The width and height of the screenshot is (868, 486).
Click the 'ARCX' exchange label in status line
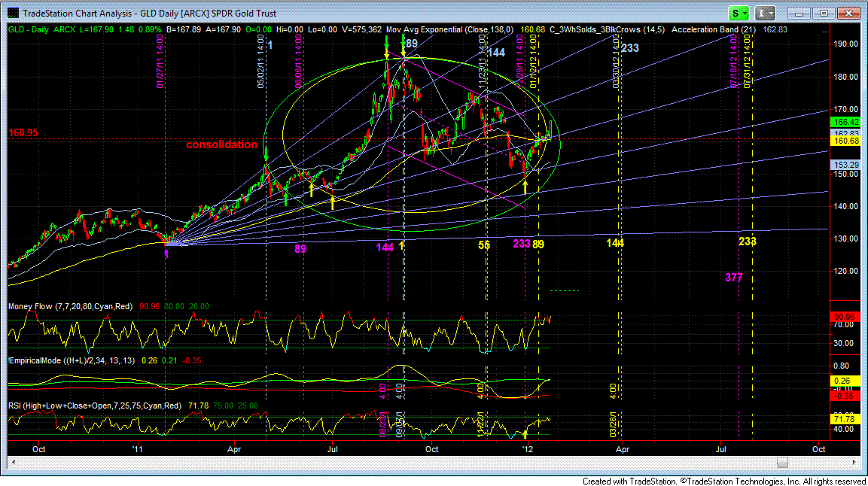point(64,29)
